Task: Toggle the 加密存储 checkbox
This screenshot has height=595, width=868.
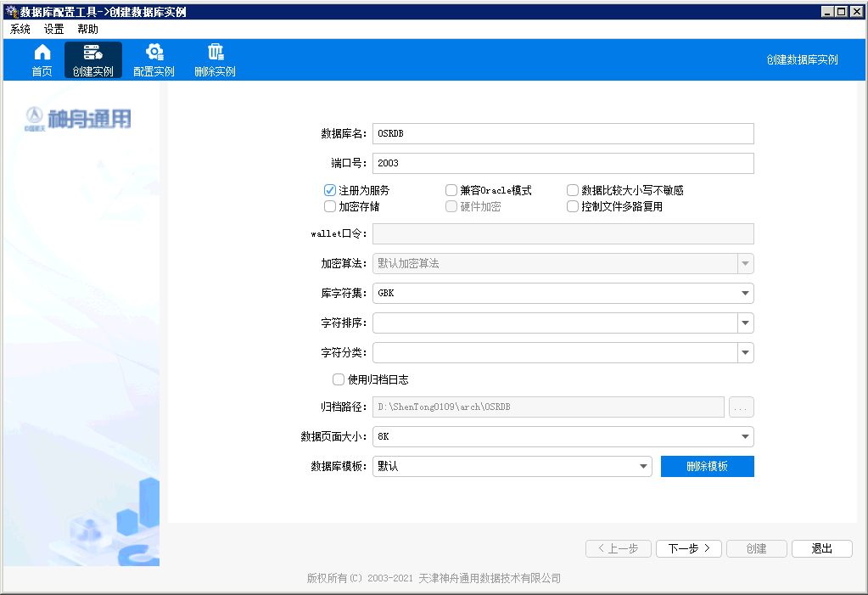Action: 330,206
